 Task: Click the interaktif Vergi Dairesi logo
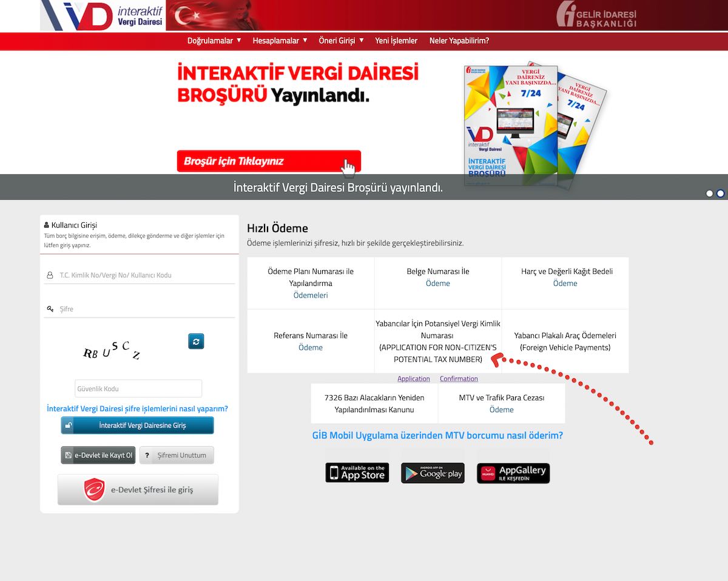pyautogui.click(x=103, y=16)
